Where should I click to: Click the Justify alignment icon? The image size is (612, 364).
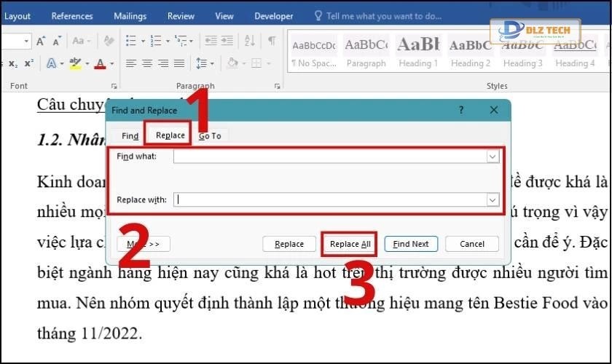point(178,63)
